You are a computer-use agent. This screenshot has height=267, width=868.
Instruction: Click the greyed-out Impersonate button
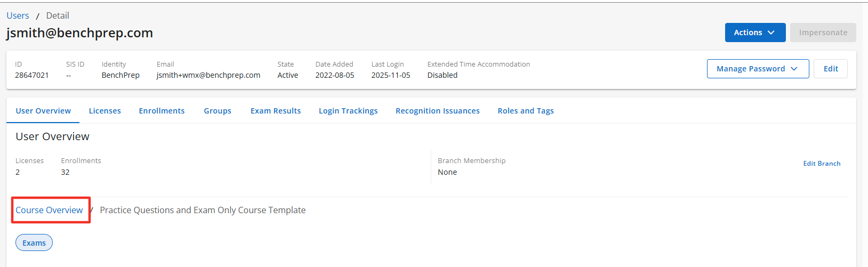(x=823, y=33)
